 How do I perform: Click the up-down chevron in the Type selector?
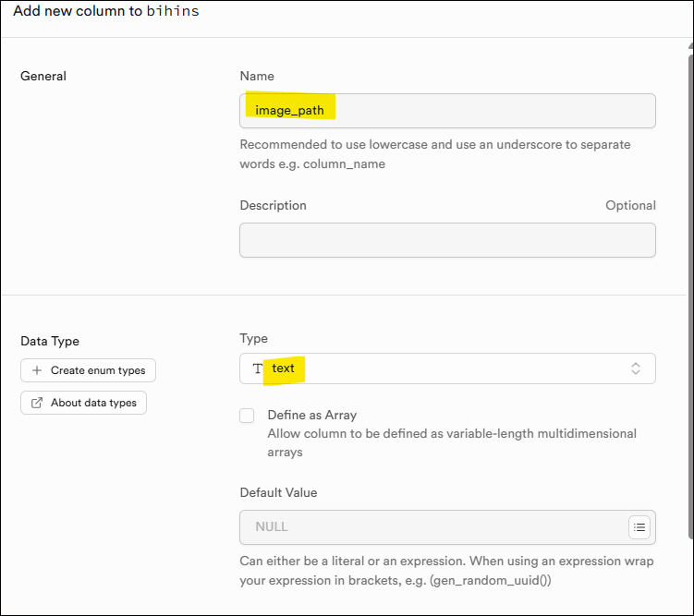(x=636, y=368)
